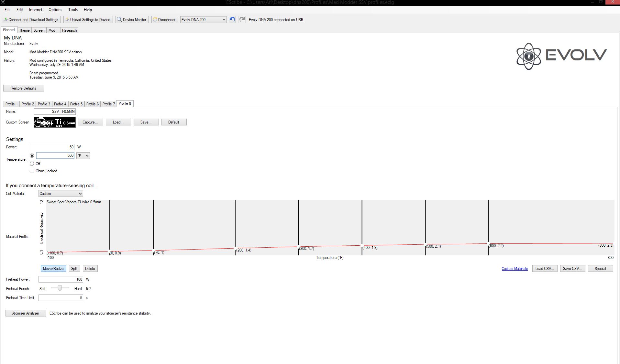Open the Evolv DNA 200 device dropdown
620x364 pixels.
coord(203,20)
